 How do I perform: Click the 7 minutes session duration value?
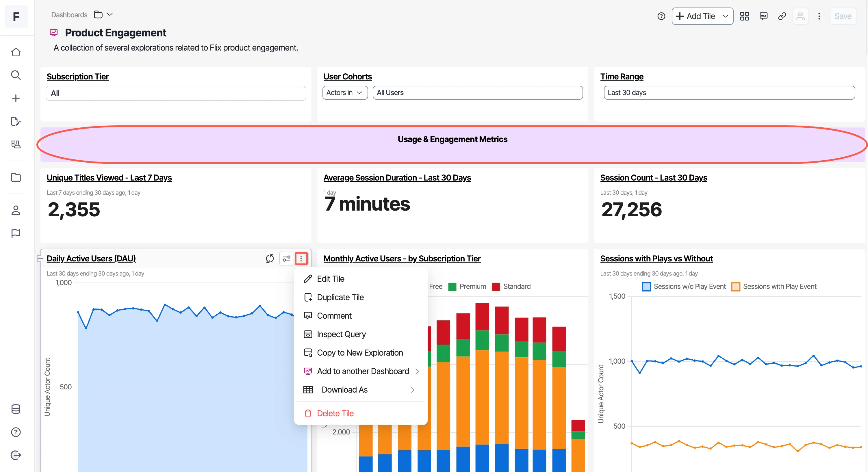[x=367, y=204]
